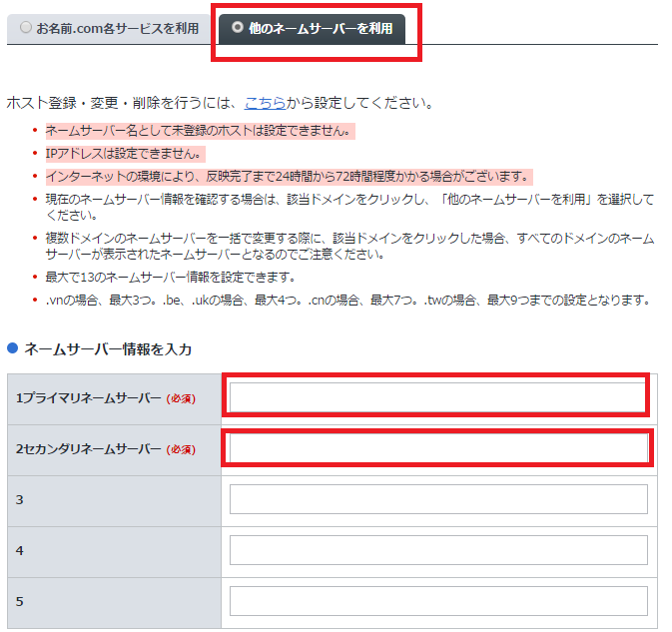Focus the 1プライマリネームサーバー input field
The width and height of the screenshot is (672, 632).
point(437,397)
